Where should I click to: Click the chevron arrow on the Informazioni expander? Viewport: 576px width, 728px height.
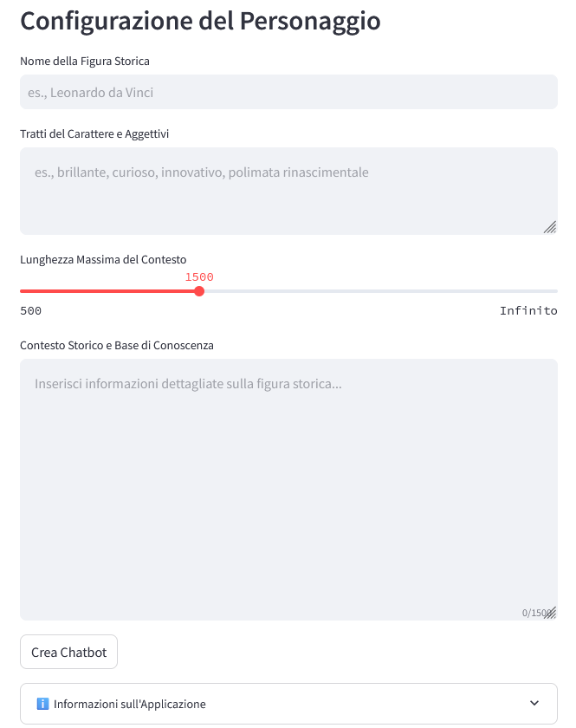pos(534,703)
